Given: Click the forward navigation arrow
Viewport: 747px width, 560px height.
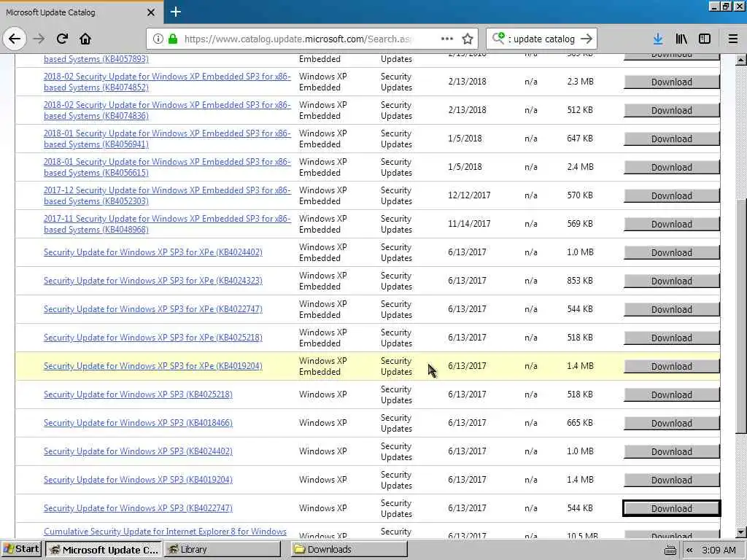Looking at the screenshot, I should click(x=39, y=39).
